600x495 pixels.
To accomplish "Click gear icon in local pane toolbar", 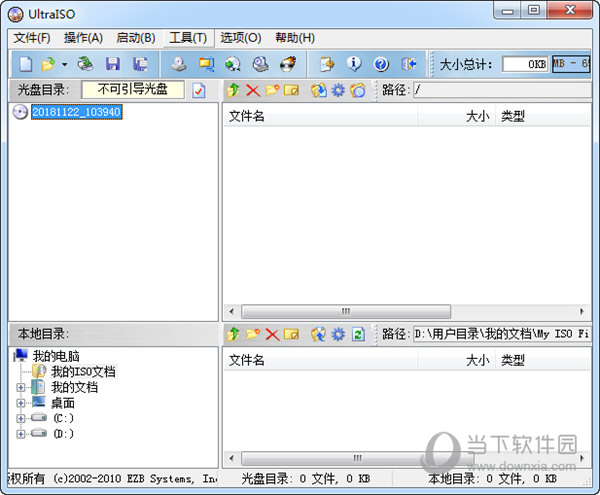I will tap(338, 334).
